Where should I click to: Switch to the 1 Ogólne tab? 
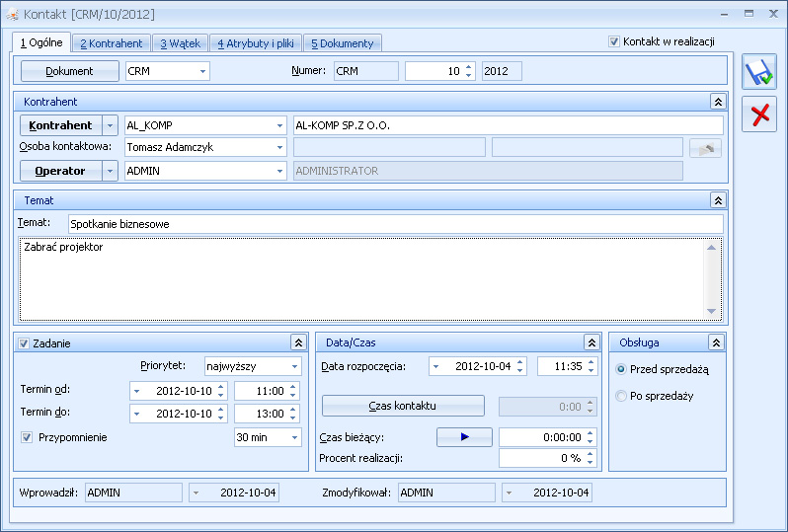point(41,42)
